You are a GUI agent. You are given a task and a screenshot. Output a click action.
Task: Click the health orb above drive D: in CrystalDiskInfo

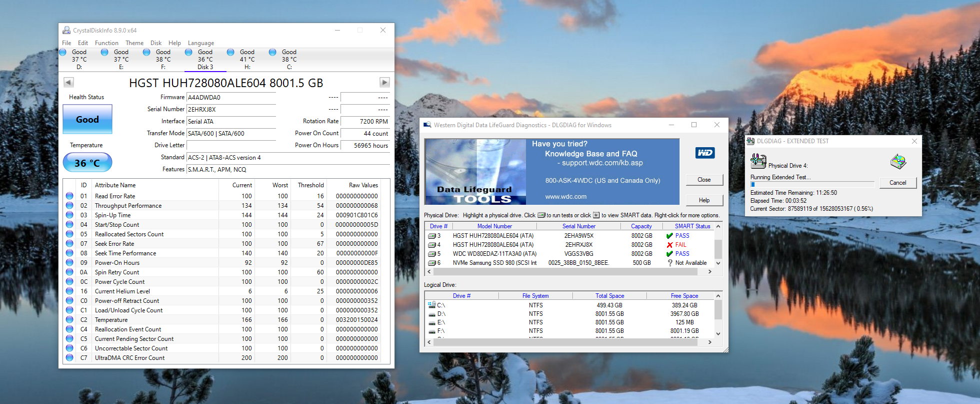(x=63, y=52)
